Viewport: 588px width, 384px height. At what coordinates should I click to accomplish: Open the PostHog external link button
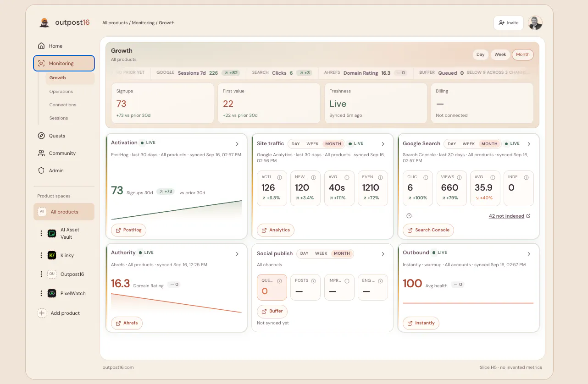pos(128,230)
